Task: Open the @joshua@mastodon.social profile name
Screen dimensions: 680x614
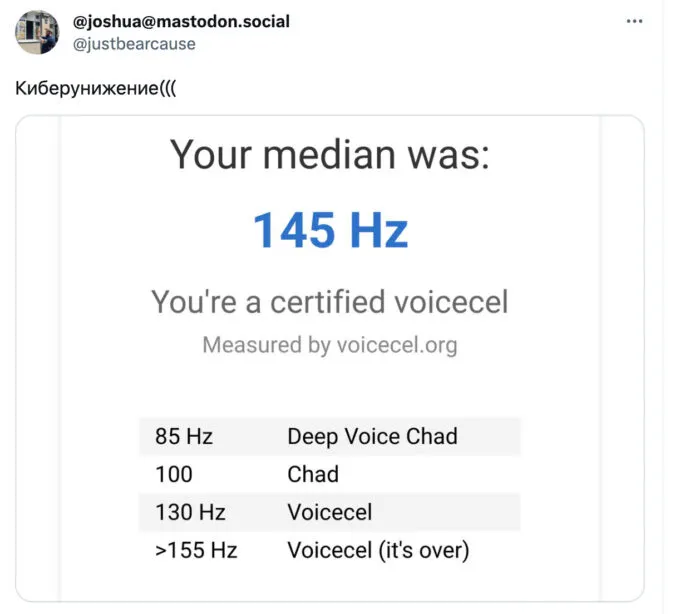Action: click(x=182, y=21)
